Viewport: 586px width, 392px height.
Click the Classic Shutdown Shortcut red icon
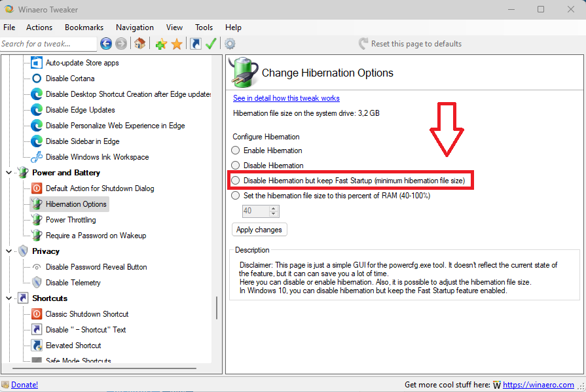point(37,314)
